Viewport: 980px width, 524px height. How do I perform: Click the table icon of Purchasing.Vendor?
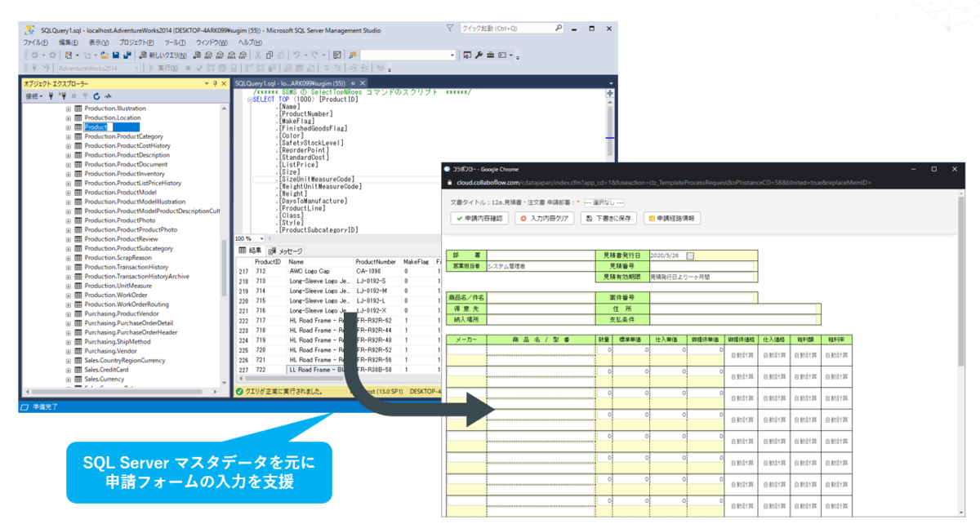[78, 351]
